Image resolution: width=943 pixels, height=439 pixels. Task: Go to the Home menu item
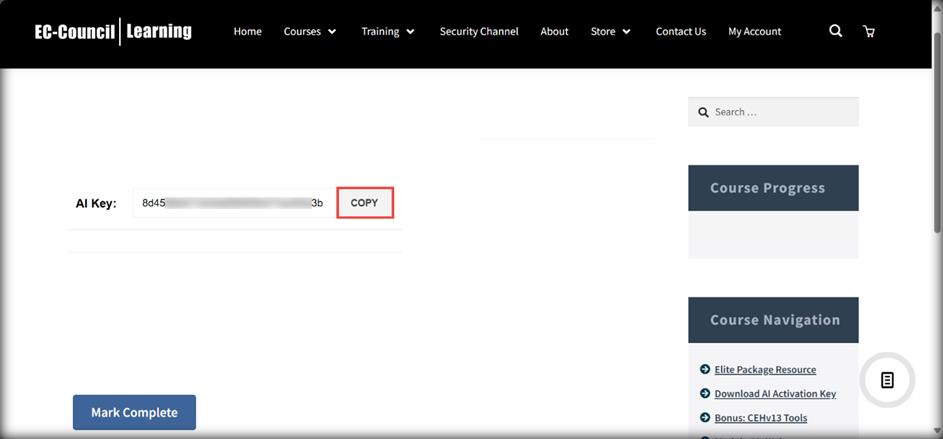(247, 31)
